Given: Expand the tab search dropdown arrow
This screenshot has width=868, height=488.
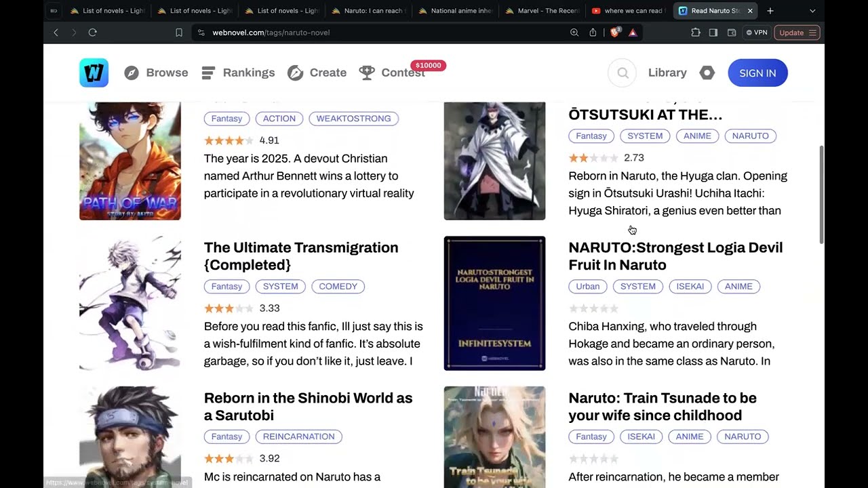Looking at the screenshot, I should (812, 11).
